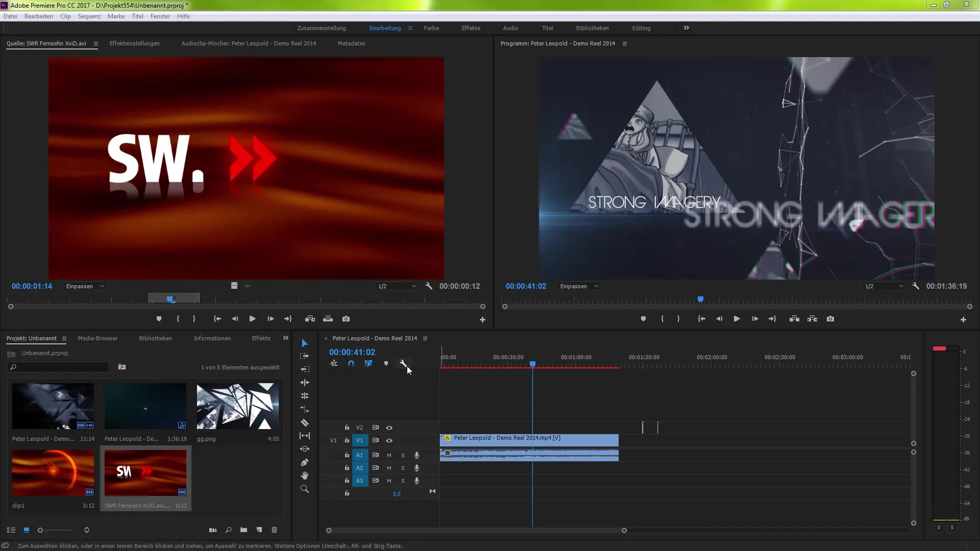
Task: Select the Track Select Forward tool
Action: (305, 356)
